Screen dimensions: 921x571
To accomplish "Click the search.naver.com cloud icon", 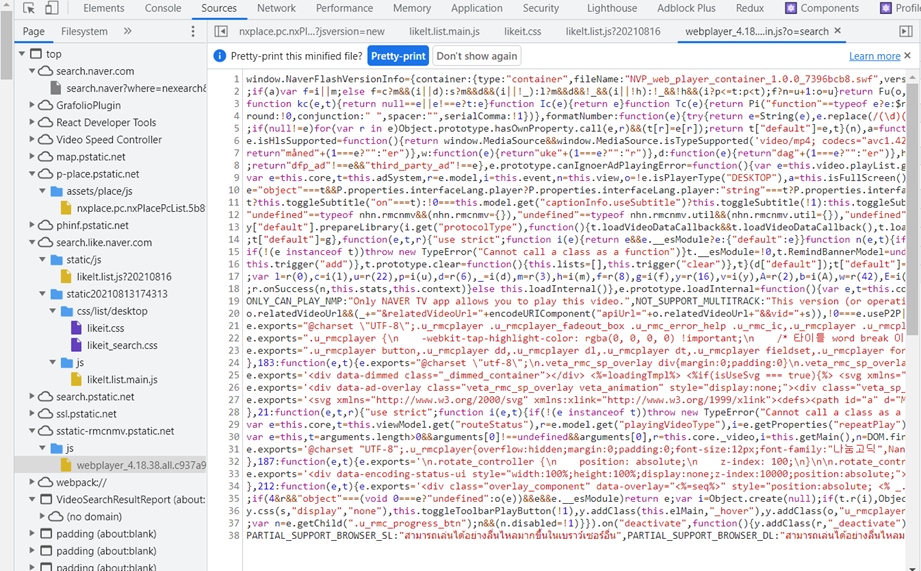I will click(46, 70).
